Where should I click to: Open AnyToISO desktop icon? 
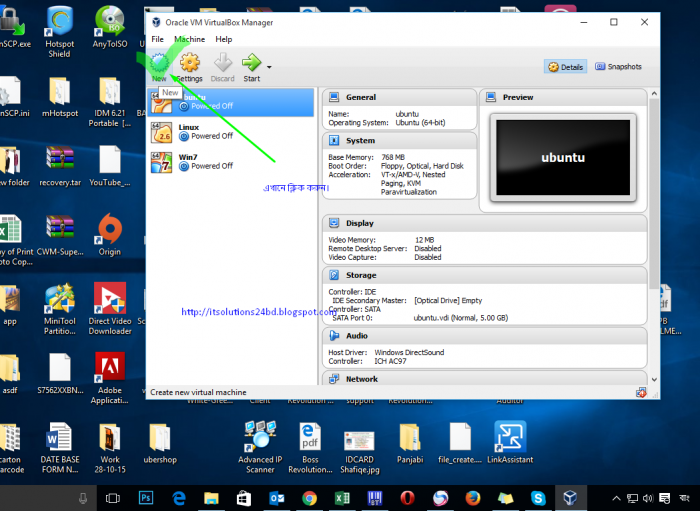tap(110, 27)
